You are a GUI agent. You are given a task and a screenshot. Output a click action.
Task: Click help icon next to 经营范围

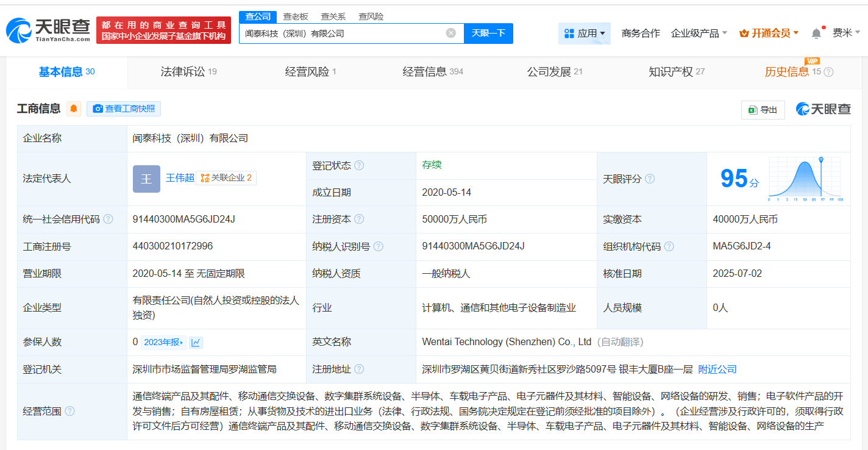(69, 411)
